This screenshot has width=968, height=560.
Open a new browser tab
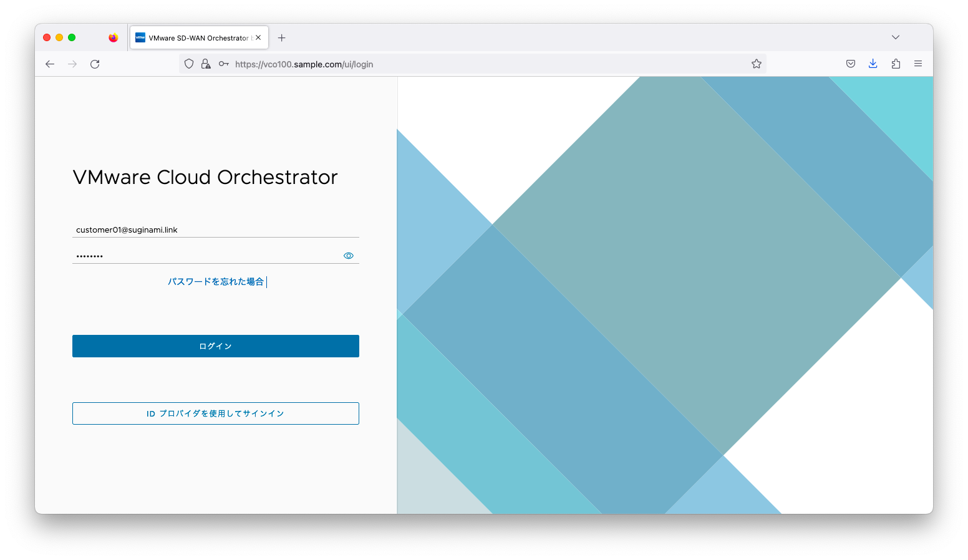(x=282, y=38)
